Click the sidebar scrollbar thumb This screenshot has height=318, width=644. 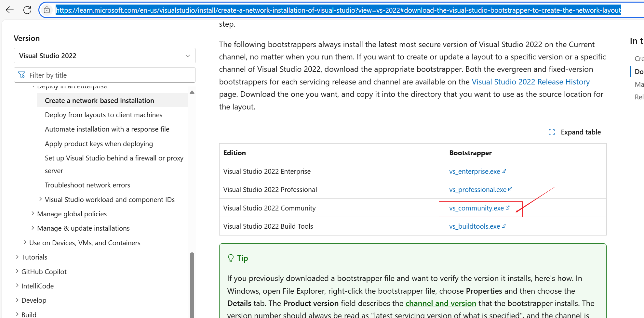pyautogui.click(x=192, y=285)
